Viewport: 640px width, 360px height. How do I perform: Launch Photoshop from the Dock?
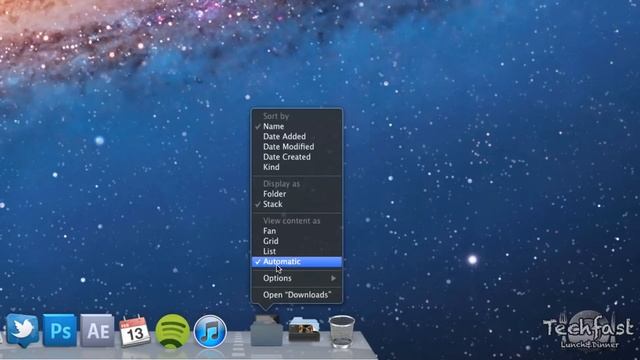point(60,331)
